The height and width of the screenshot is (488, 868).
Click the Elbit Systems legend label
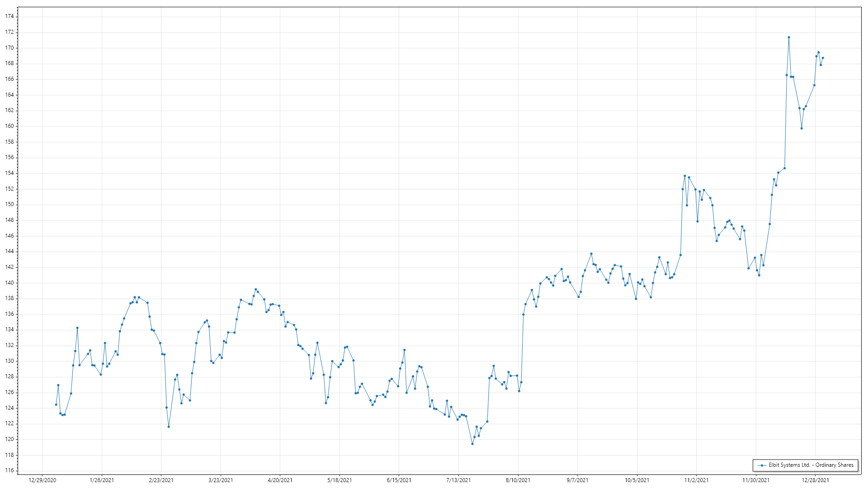tap(811, 465)
